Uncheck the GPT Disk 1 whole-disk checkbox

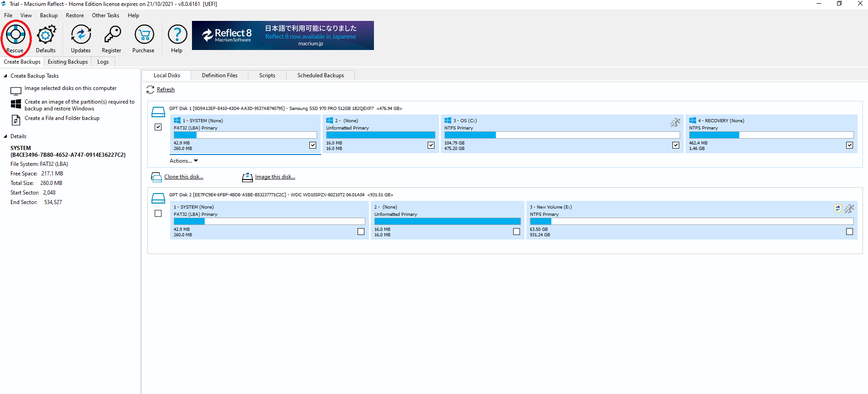point(158,127)
